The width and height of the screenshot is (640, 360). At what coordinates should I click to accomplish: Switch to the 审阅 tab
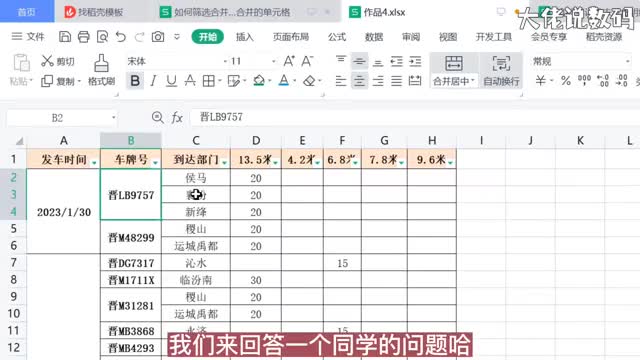coord(411,37)
